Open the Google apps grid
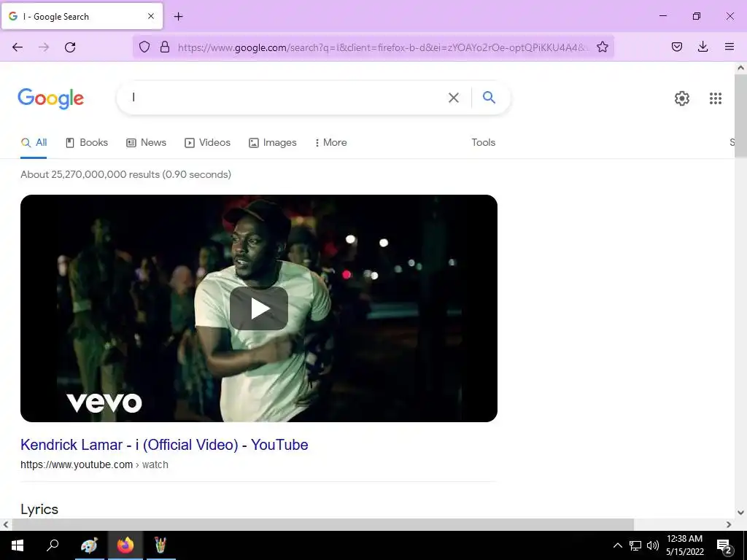The height and width of the screenshot is (560, 747). coord(715,98)
